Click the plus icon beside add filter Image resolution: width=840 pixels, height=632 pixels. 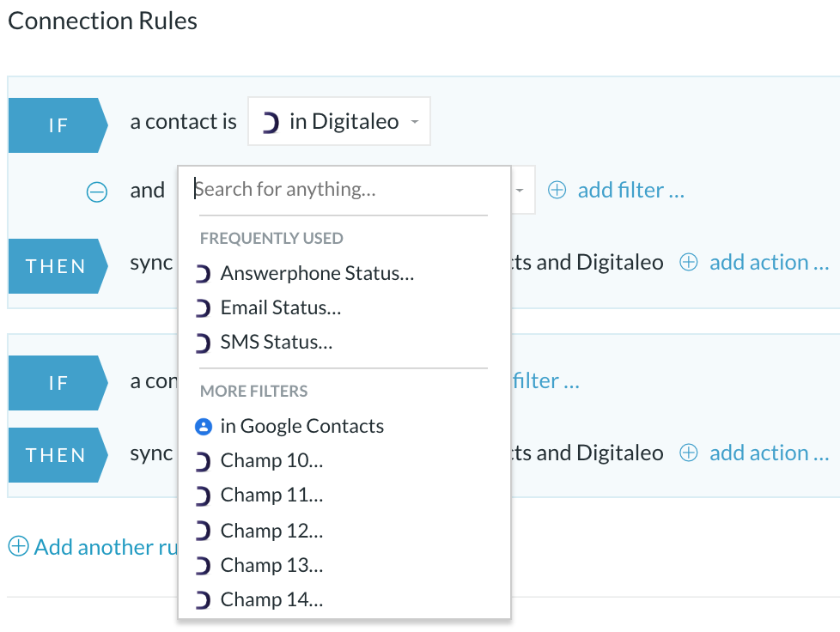[557, 190]
